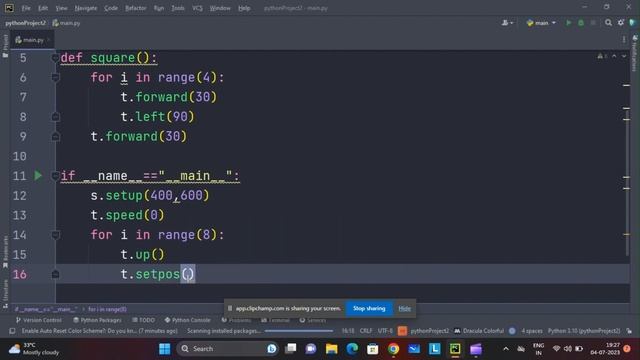
Task: Click the Stop sharing button
Action: pos(369,309)
